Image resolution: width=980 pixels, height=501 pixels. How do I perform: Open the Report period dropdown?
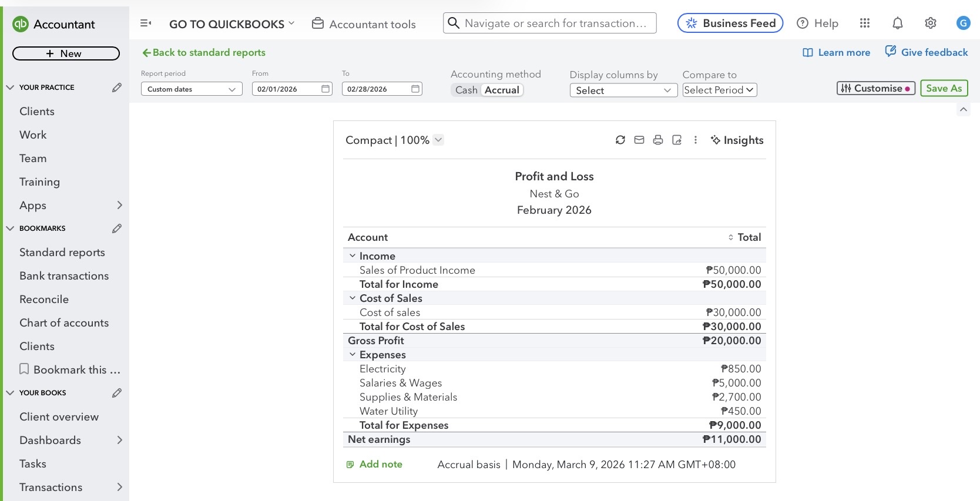[192, 89]
